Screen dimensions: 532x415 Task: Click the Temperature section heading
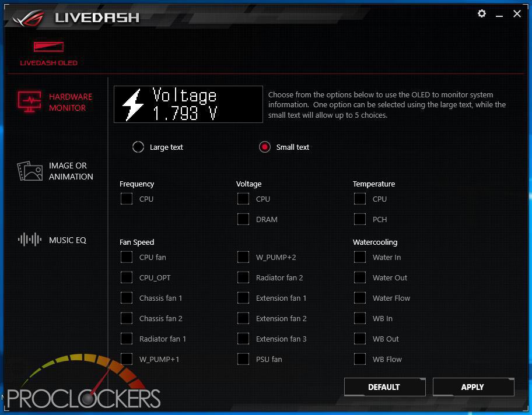click(x=373, y=184)
